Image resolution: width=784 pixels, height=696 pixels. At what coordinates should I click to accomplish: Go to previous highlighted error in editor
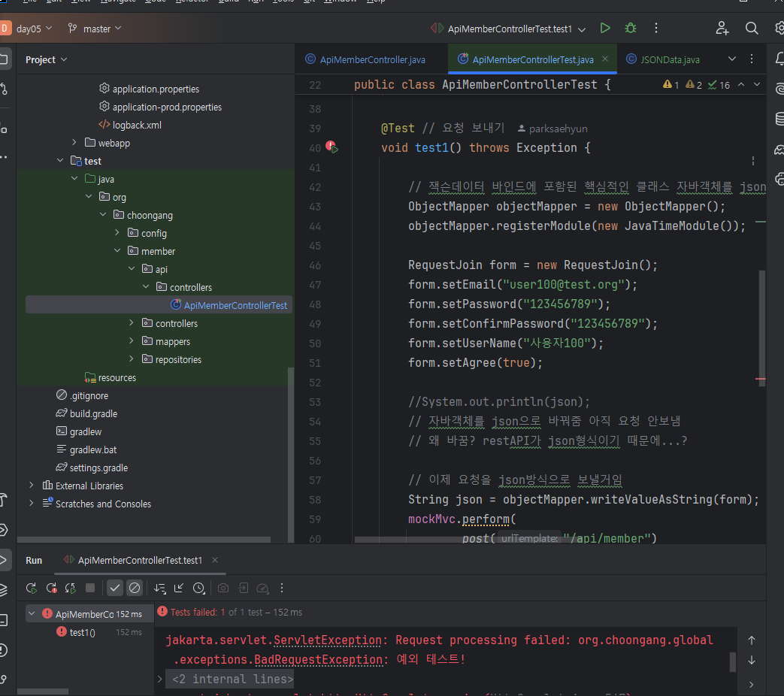pyautogui.click(x=741, y=84)
